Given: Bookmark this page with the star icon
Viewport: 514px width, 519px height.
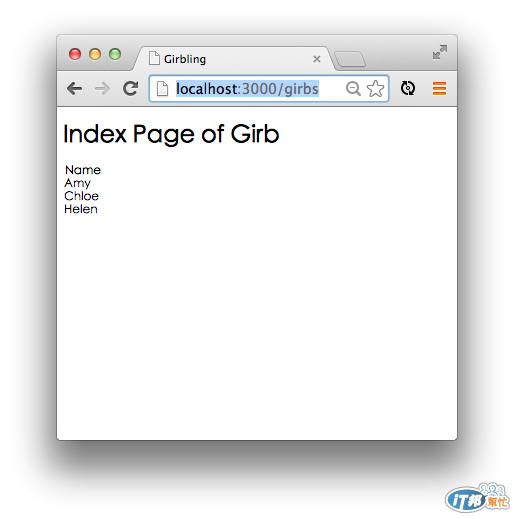Looking at the screenshot, I should pyautogui.click(x=375, y=89).
